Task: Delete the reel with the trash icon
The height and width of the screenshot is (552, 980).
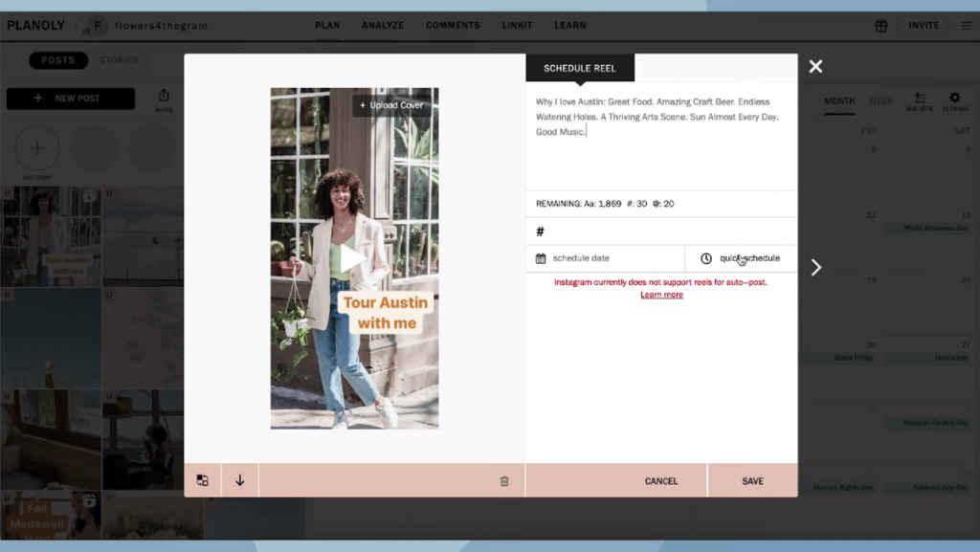Action: [504, 481]
